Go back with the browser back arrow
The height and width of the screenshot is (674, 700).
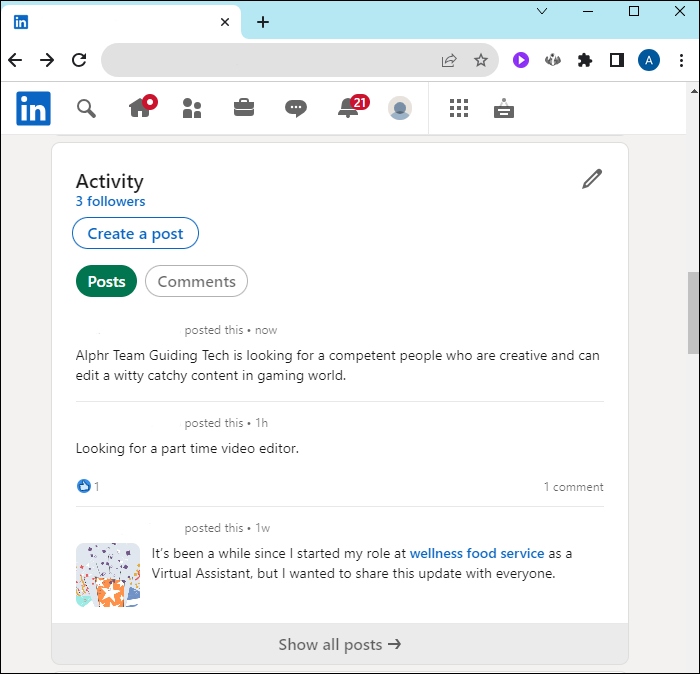15,60
